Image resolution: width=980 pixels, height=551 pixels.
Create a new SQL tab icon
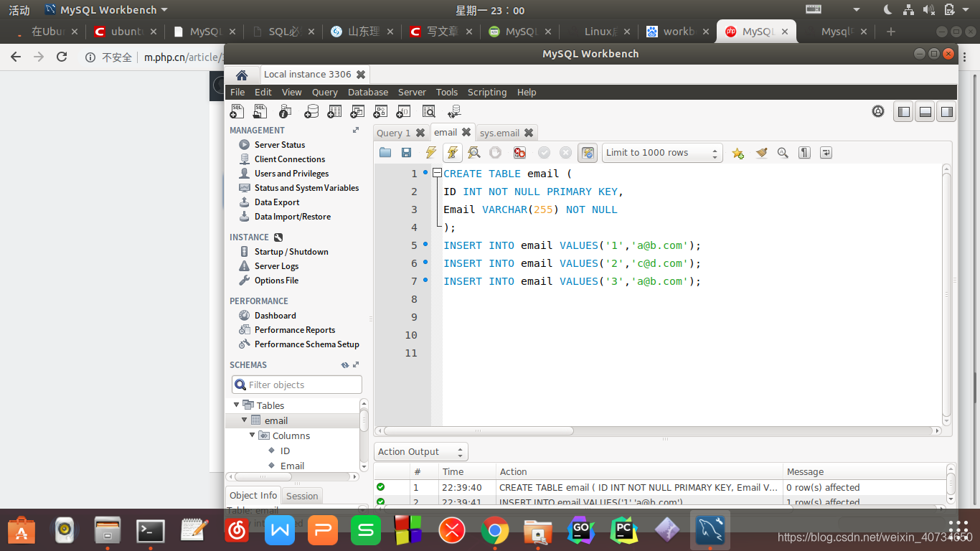click(237, 111)
